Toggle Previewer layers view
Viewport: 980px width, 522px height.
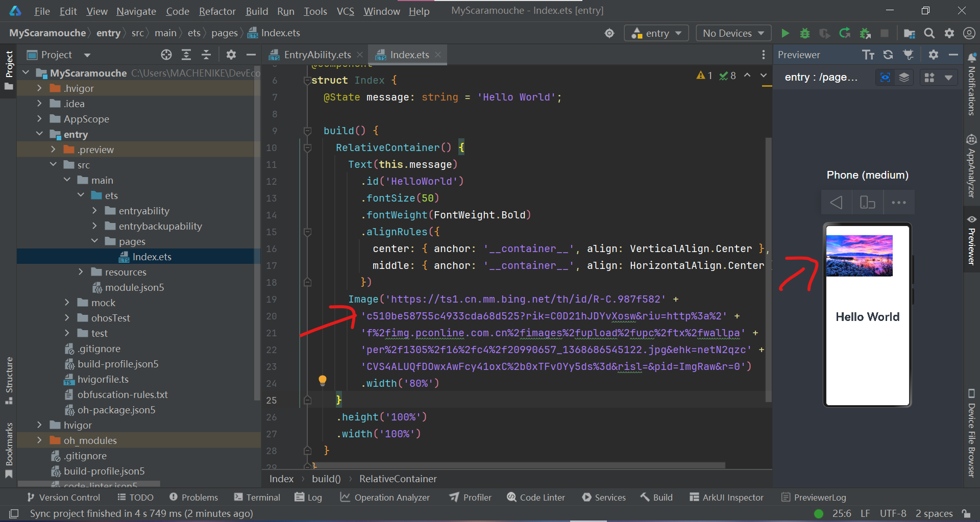click(904, 77)
